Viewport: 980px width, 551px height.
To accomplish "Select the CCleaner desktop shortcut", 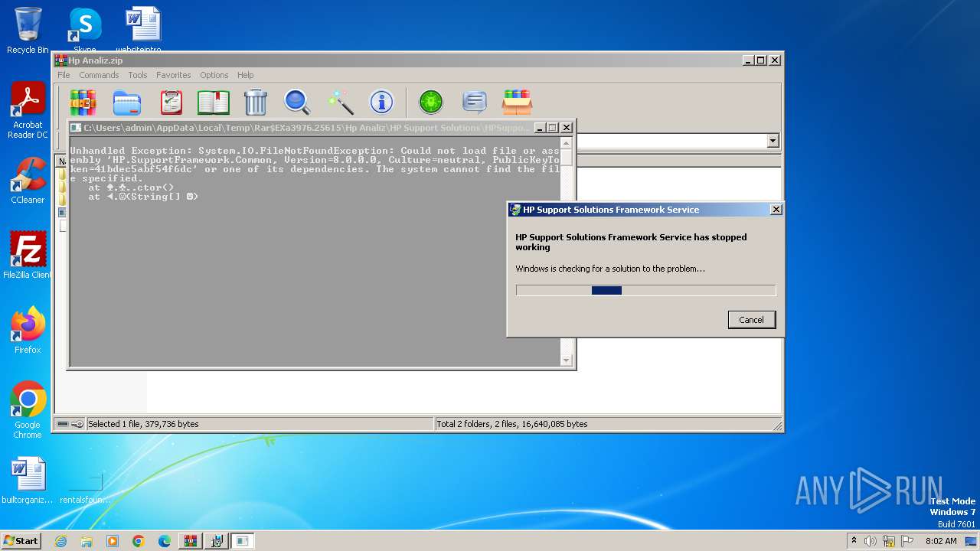I will pos(28,181).
